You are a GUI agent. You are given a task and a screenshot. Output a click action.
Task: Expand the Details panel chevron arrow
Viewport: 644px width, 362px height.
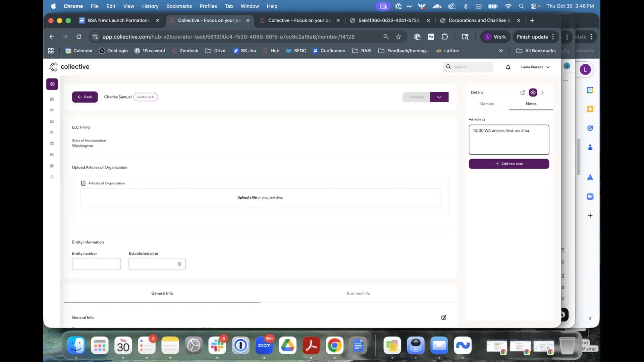542,93
